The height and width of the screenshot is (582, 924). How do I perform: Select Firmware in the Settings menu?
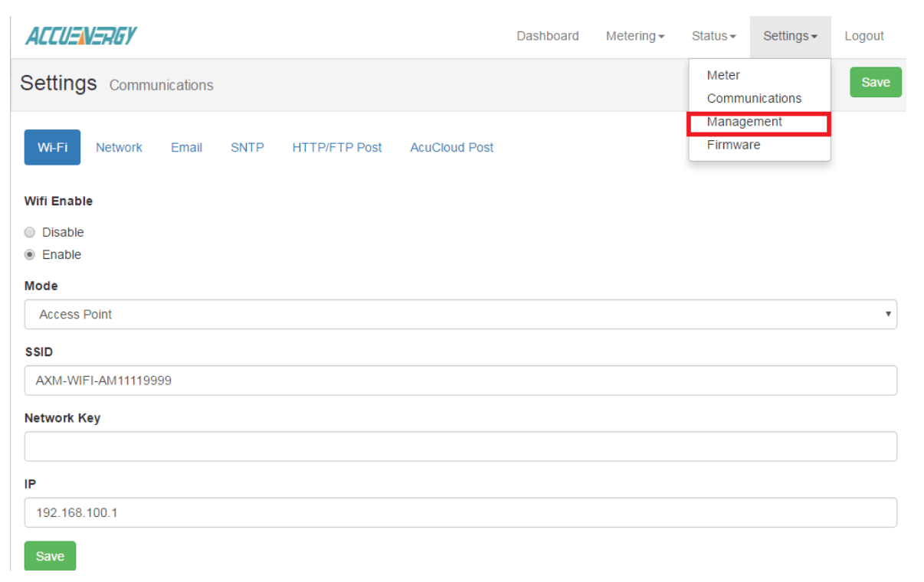pos(733,145)
